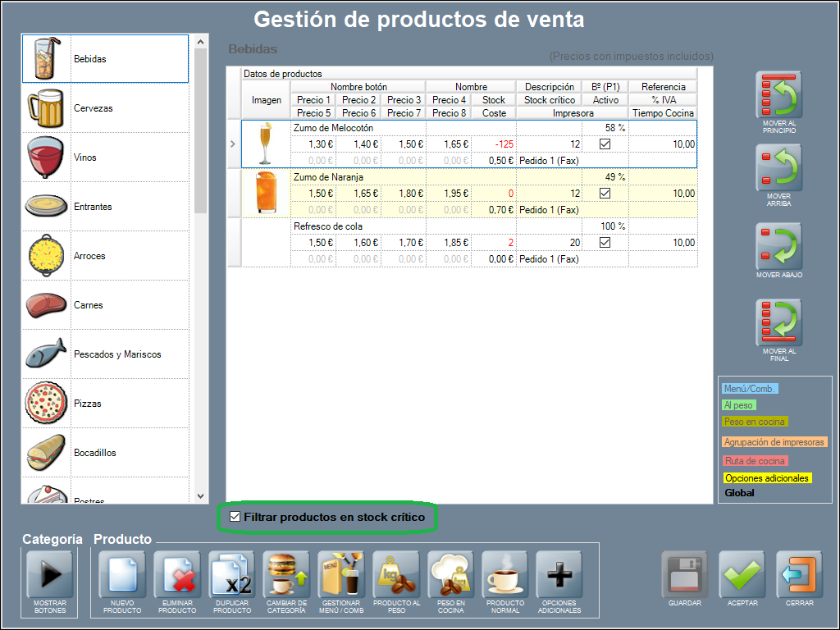Viewport: 840px width, 630px height.
Task: Expand row arrow beside Zumo de Melocotón
Action: click(x=233, y=144)
